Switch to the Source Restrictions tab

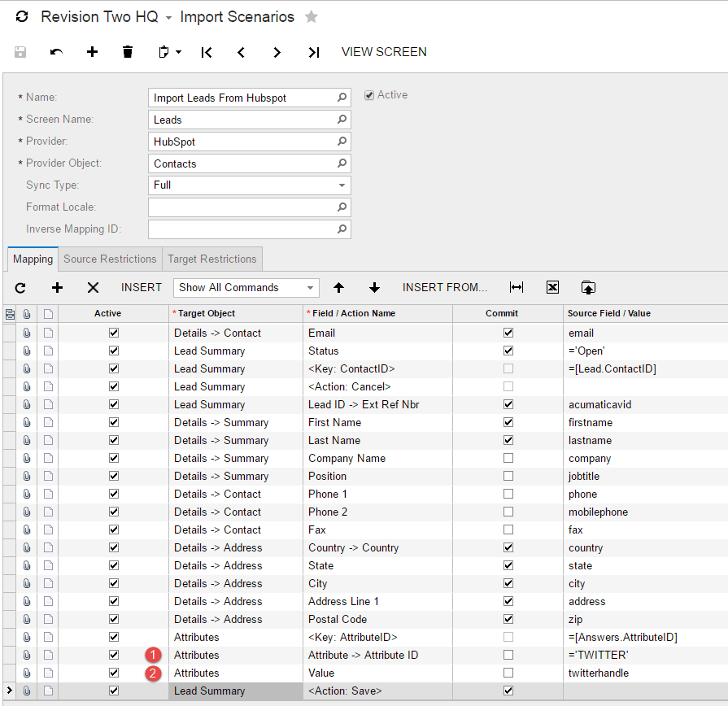point(110,259)
